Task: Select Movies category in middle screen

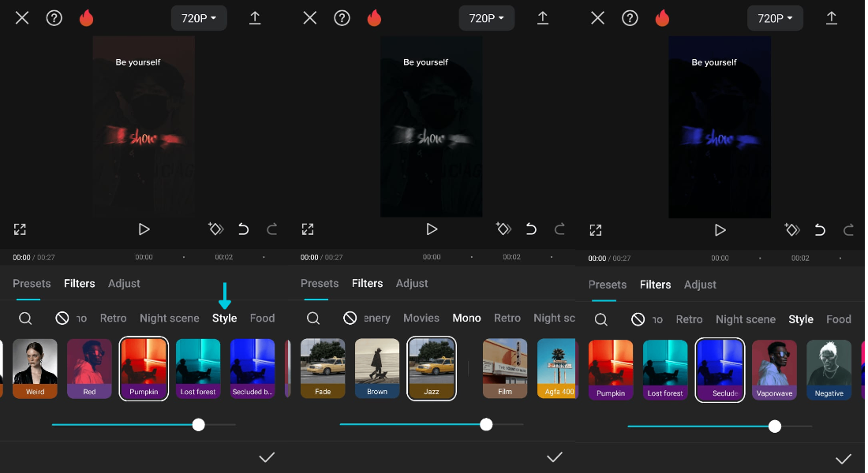Action: tap(421, 318)
